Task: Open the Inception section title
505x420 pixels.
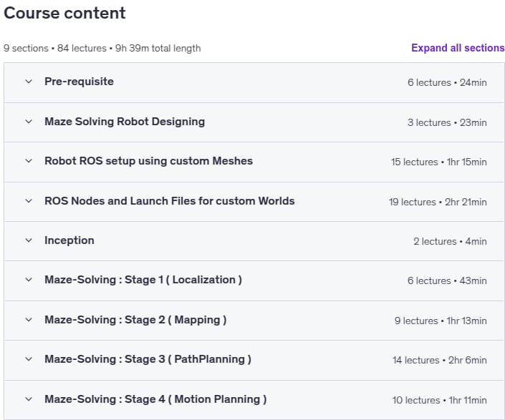Action: click(69, 240)
